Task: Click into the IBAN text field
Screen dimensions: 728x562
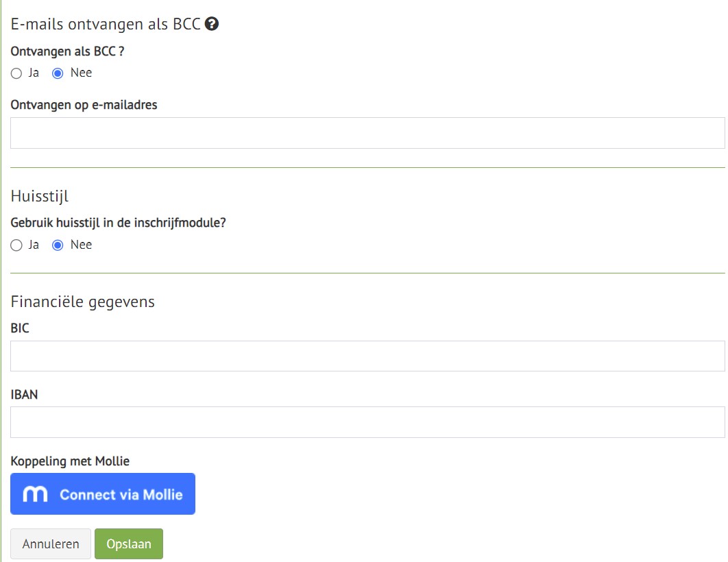Action: [x=367, y=422]
